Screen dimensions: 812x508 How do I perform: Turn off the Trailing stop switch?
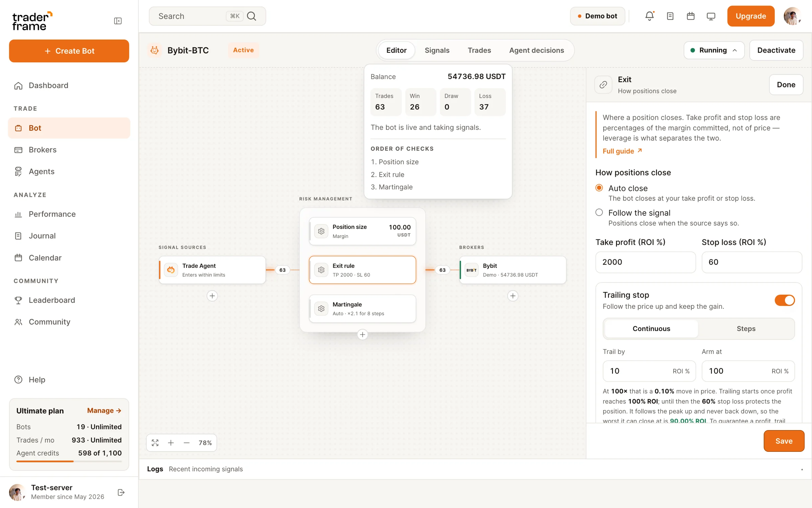coord(785,300)
